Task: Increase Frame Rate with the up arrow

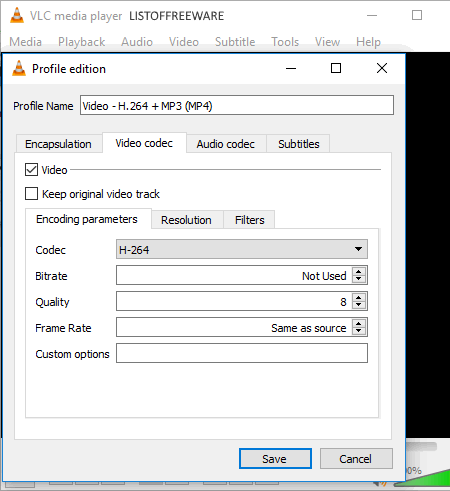Action: [x=359, y=324]
